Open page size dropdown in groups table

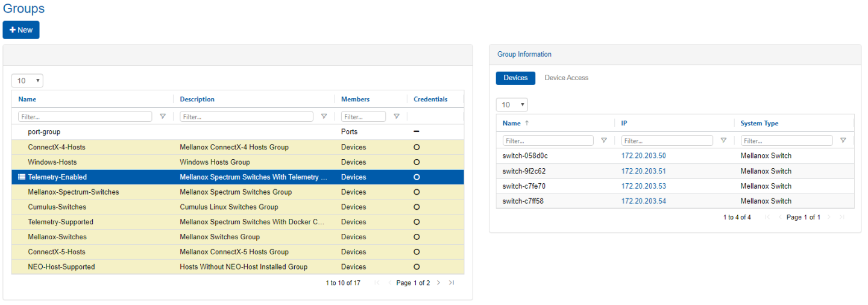click(27, 81)
